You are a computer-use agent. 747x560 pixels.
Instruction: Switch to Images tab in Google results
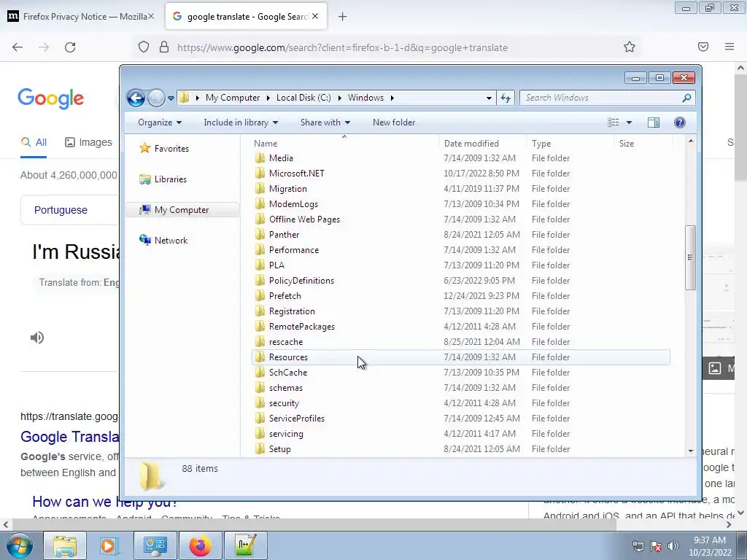point(88,142)
